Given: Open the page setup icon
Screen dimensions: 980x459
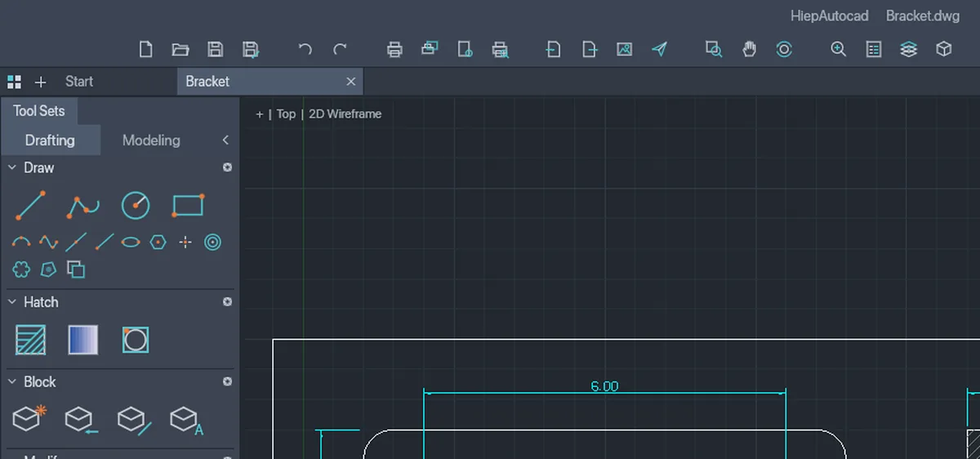Looking at the screenshot, I should pos(465,49).
